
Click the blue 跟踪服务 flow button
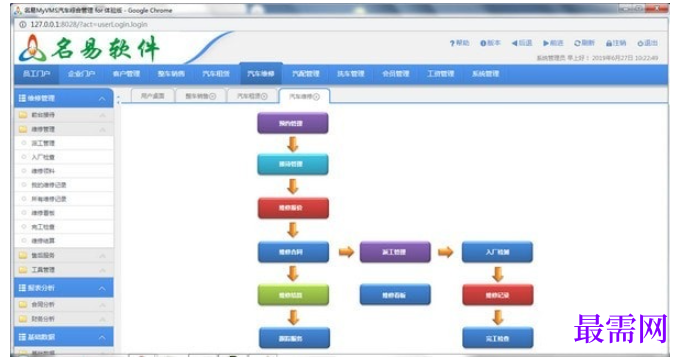click(x=294, y=338)
